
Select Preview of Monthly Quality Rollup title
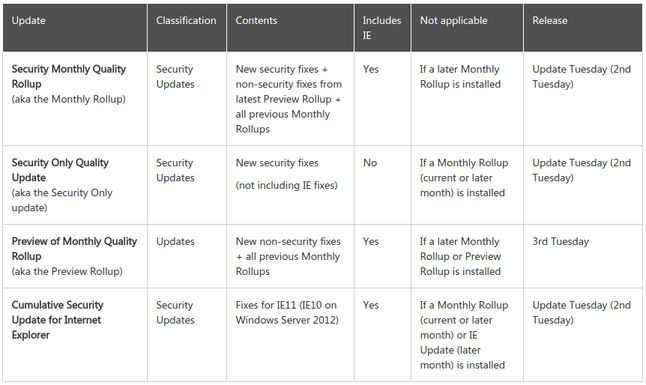(x=74, y=249)
